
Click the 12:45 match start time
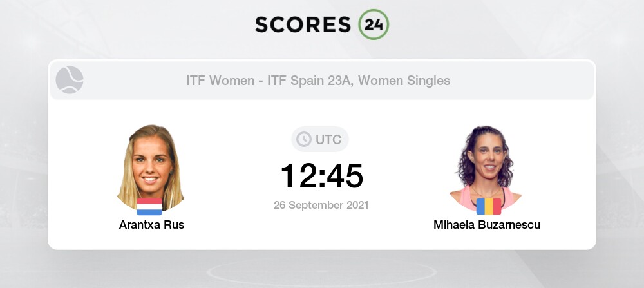click(321, 177)
